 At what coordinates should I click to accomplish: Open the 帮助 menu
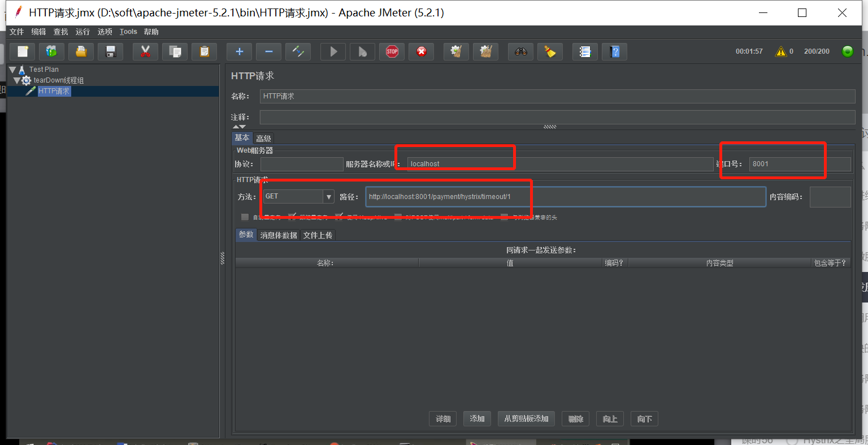pos(151,32)
